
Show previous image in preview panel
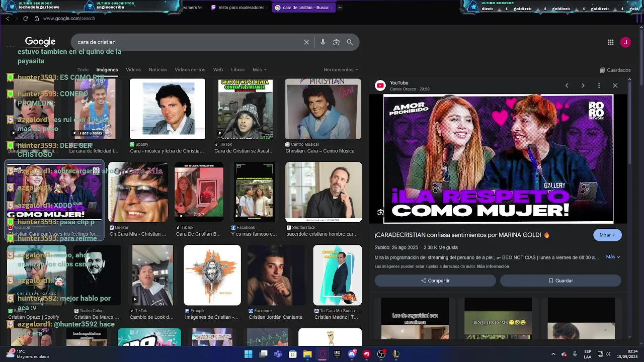tap(567, 85)
